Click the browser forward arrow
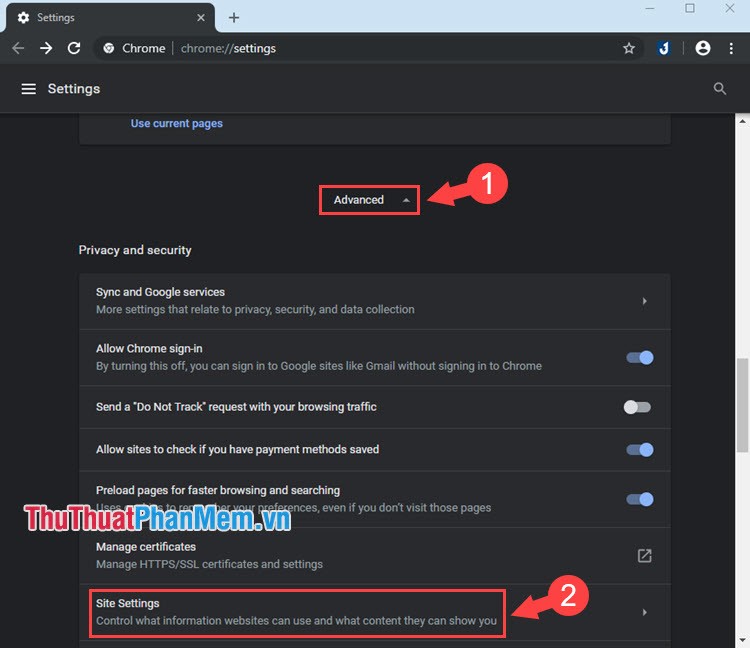750x648 pixels. coord(46,48)
